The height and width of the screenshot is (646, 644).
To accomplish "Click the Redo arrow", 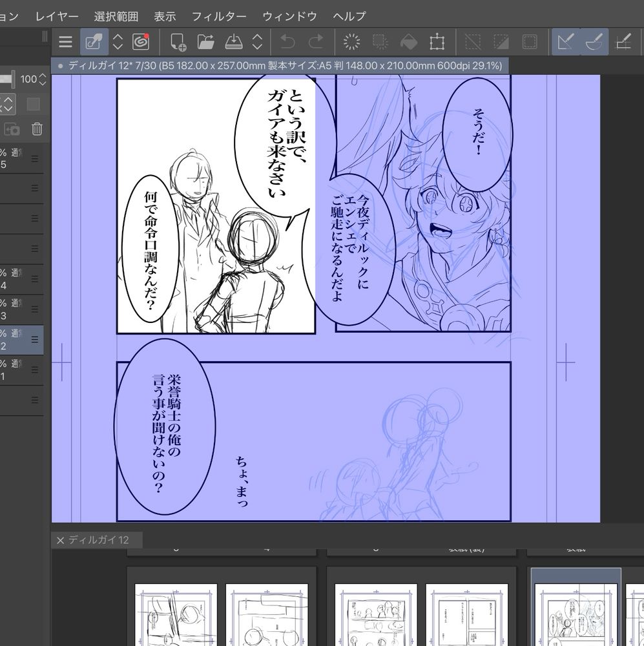I will [316, 41].
